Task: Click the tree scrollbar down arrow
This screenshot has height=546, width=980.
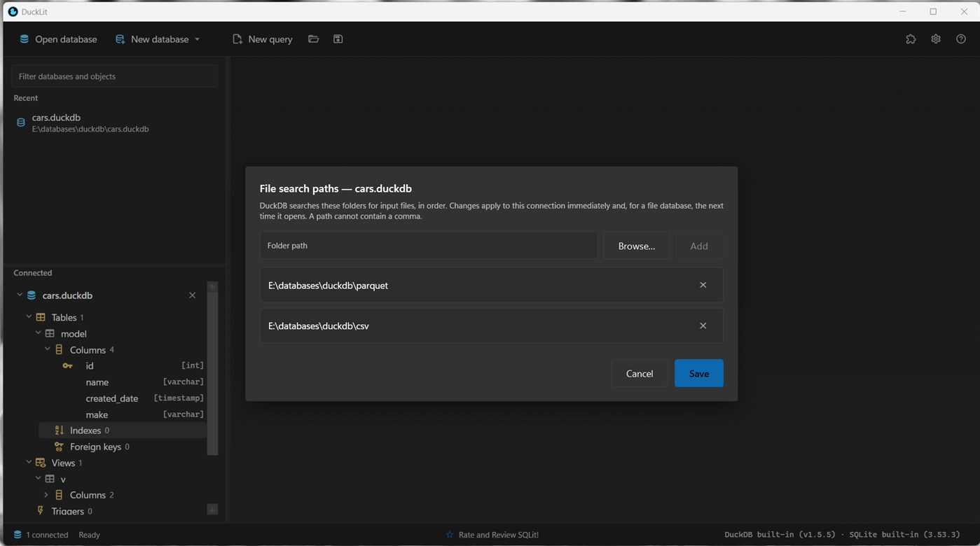Action: click(x=212, y=510)
